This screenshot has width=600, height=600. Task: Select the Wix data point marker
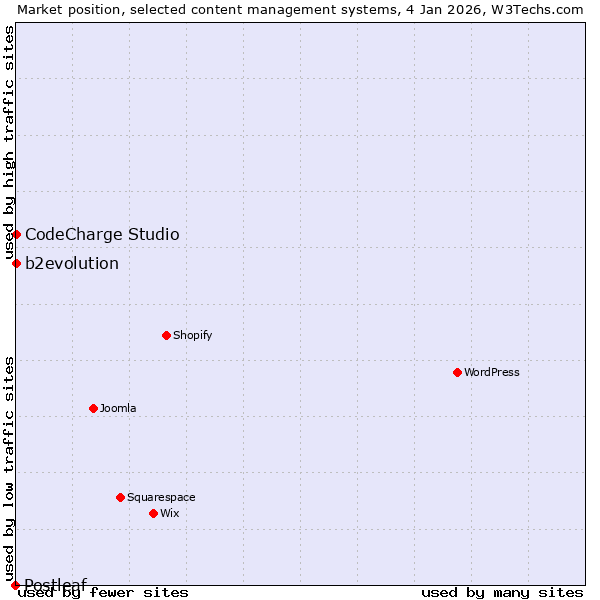153,514
